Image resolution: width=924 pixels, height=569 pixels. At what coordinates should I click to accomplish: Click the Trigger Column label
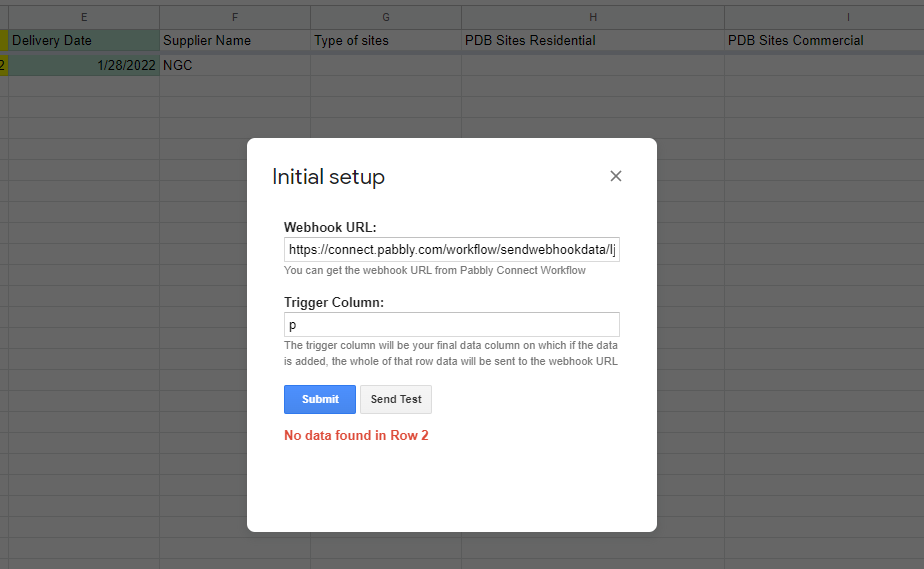click(334, 302)
